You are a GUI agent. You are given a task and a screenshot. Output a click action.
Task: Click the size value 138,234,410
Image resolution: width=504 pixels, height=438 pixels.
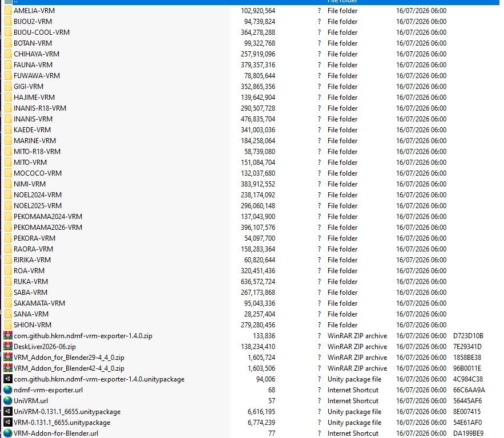pos(258,347)
